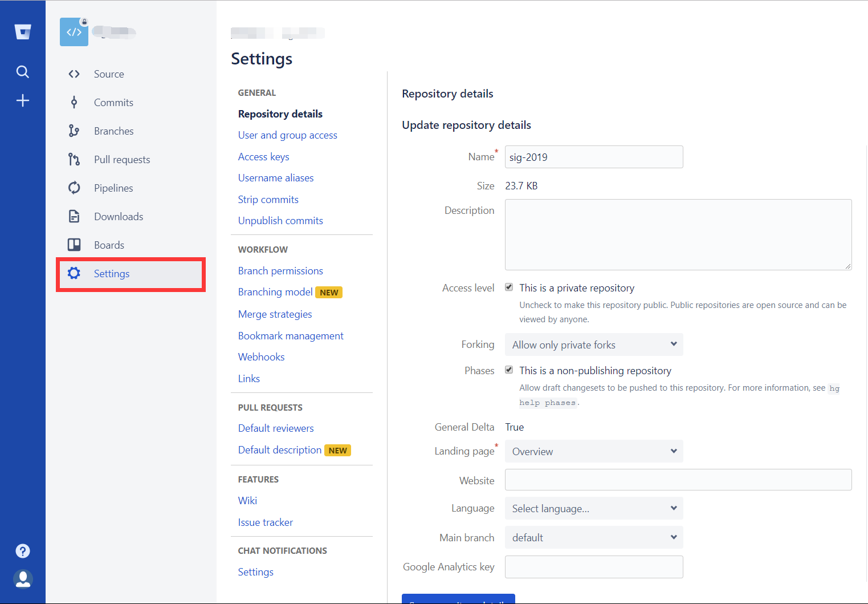
Task: Open the Branch permissions link
Action: 280,270
